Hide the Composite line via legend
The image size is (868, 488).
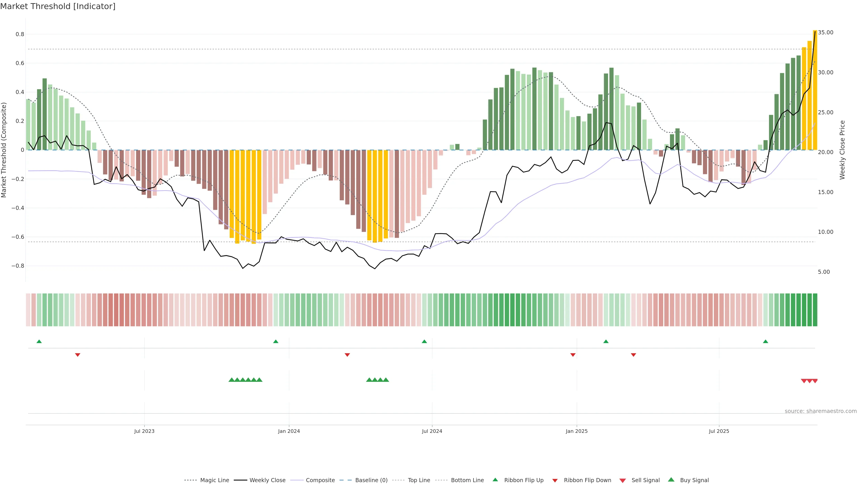[320, 480]
